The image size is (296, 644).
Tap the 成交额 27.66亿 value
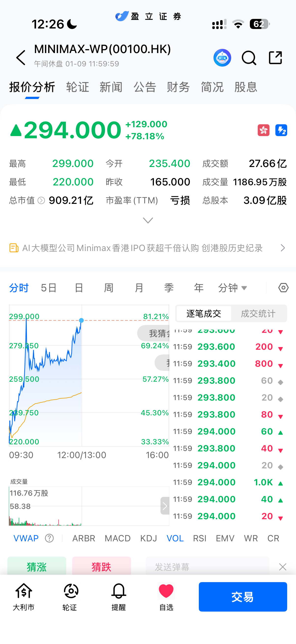[x=268, y=164]
